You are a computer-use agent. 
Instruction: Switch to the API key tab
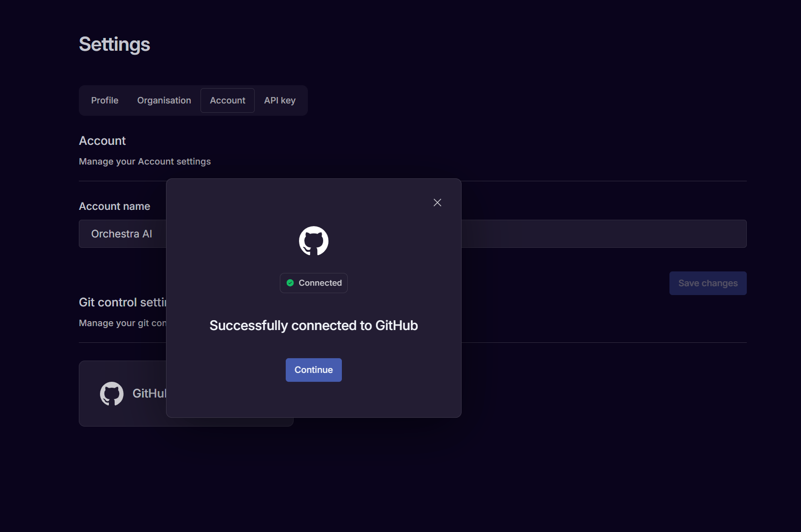coord(279,100)
